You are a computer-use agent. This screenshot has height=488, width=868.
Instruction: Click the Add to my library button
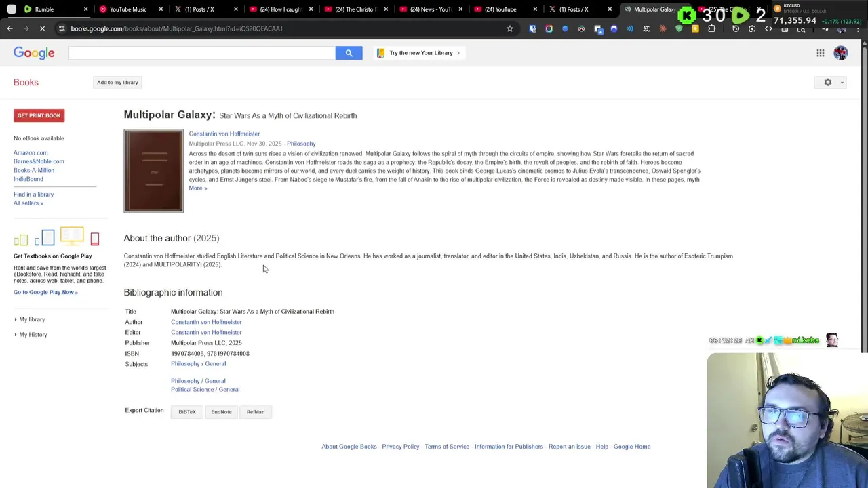pyautogui.click(x=117, y=83)
